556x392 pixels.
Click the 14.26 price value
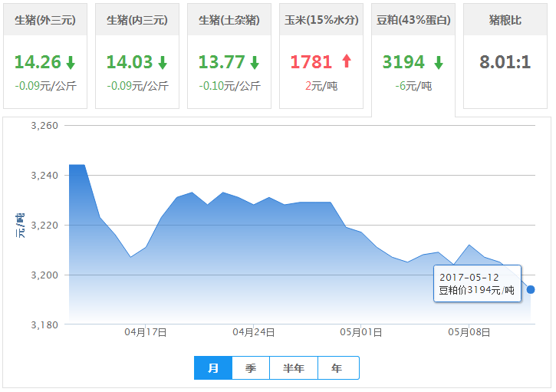(38, 62)
